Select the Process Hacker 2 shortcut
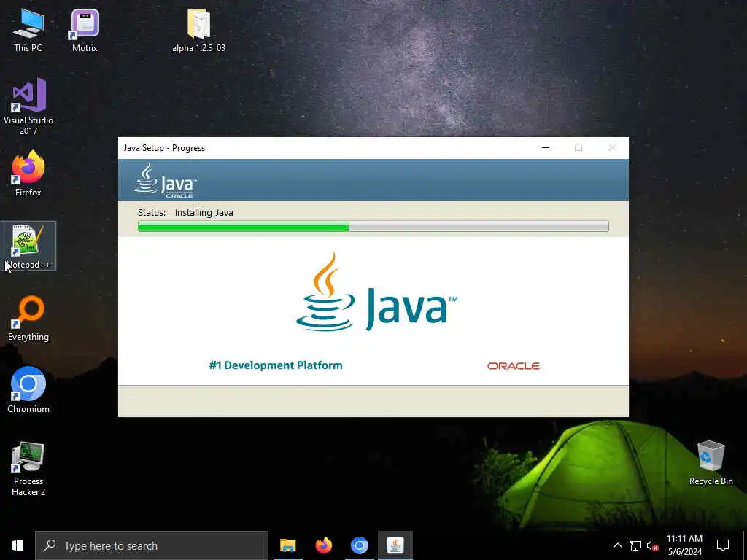This screenshot has height=560, width=747. pyautogui.click(x=28, y=469)
